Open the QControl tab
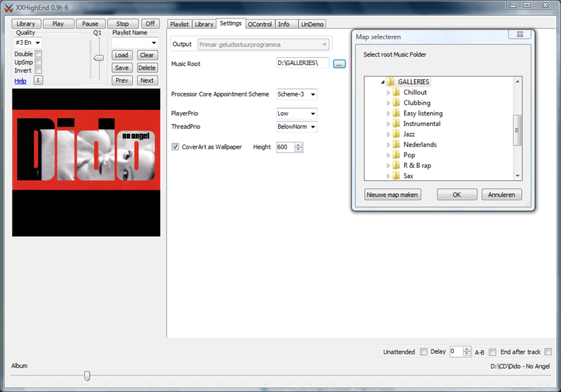This screenshot has height=392, width=561. pyautogui.click(x=260, y=24)
